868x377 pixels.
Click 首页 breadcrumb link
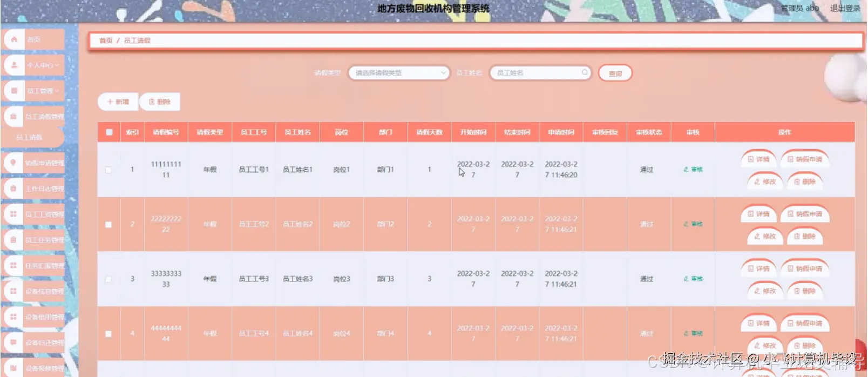pos(106,41)
